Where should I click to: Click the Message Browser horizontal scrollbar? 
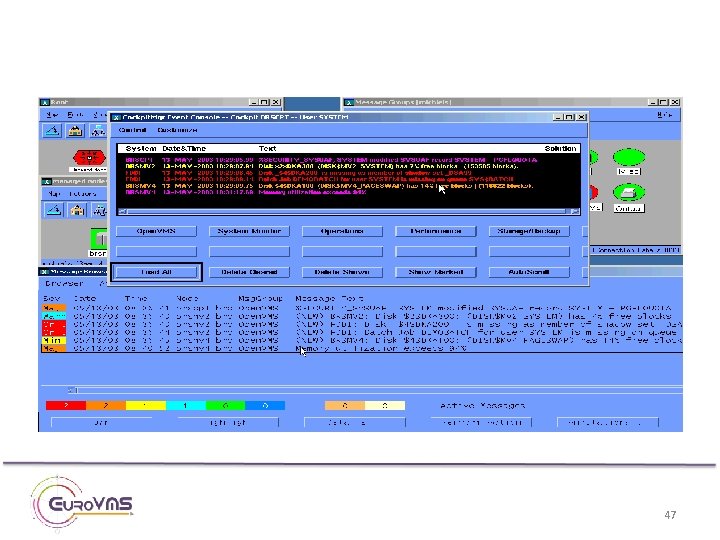pos(377,390)
